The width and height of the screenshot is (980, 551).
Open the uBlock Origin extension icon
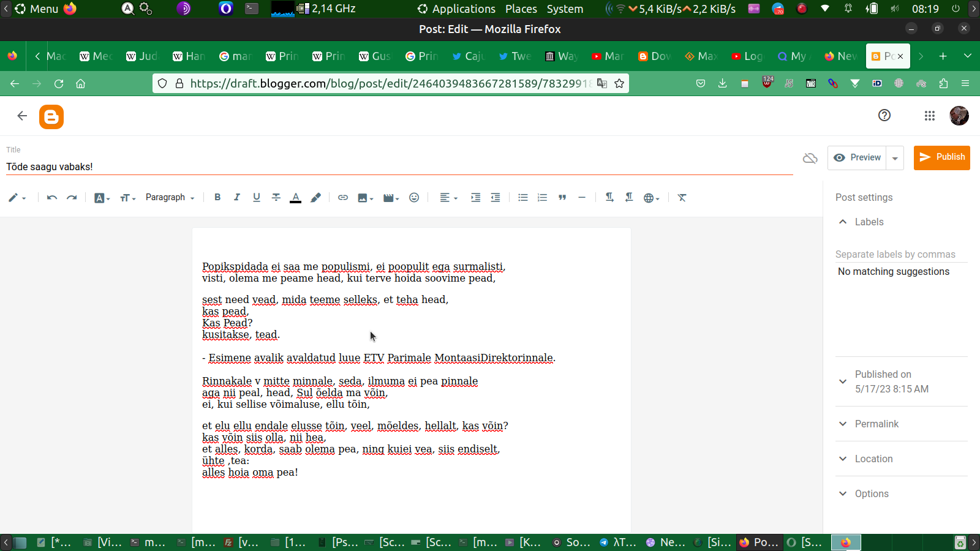pyautogui.click(x=767, y=82)
